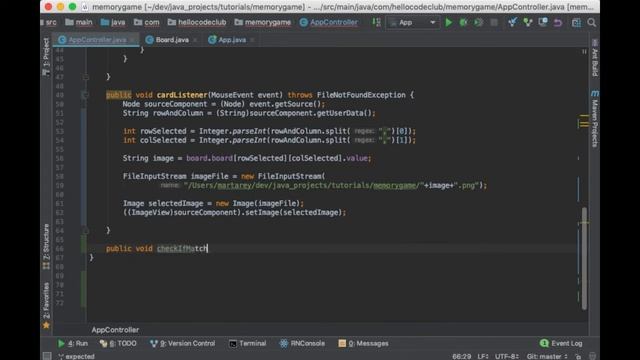
Task: Open the 9: Version Control tool window
Action: 182,343
